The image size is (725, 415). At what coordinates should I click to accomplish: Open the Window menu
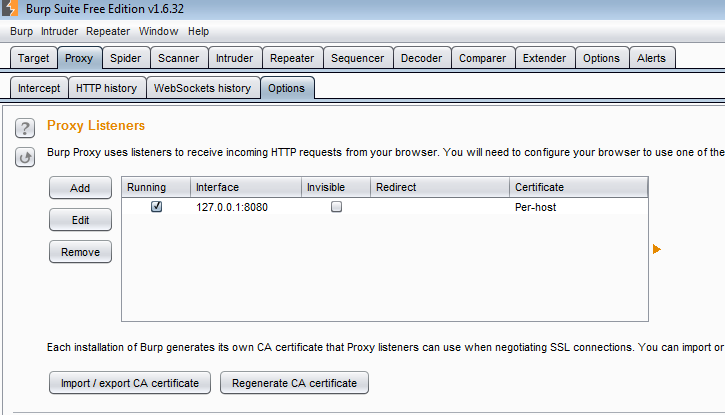pyautogui.click(x=158, y=32)
